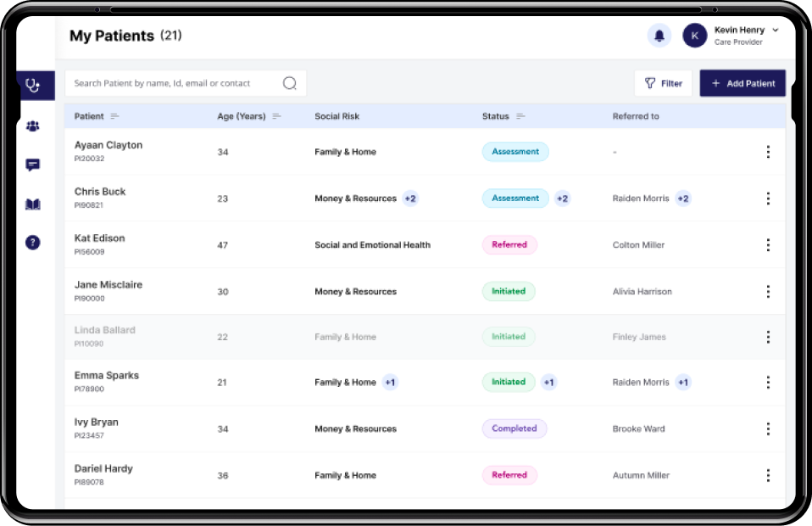Click the search magnifier icon
Viewport: 812px width, 526px height.
[x=290, y=83]
